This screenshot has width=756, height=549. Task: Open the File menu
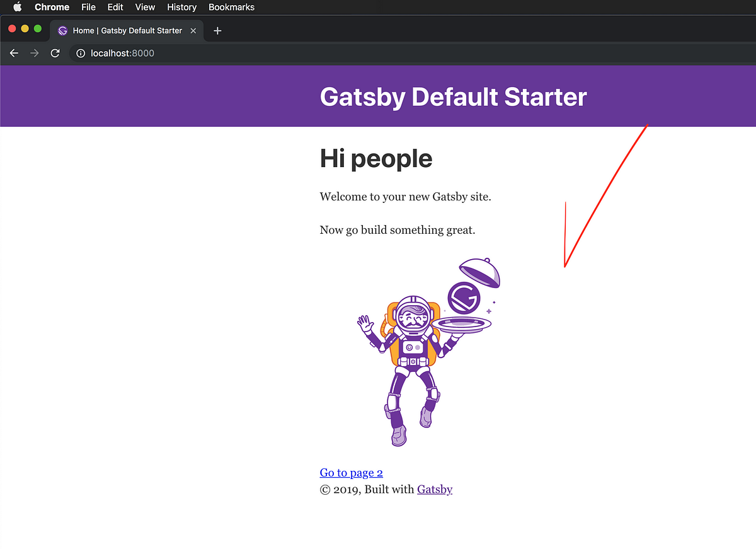pos(88,7)
